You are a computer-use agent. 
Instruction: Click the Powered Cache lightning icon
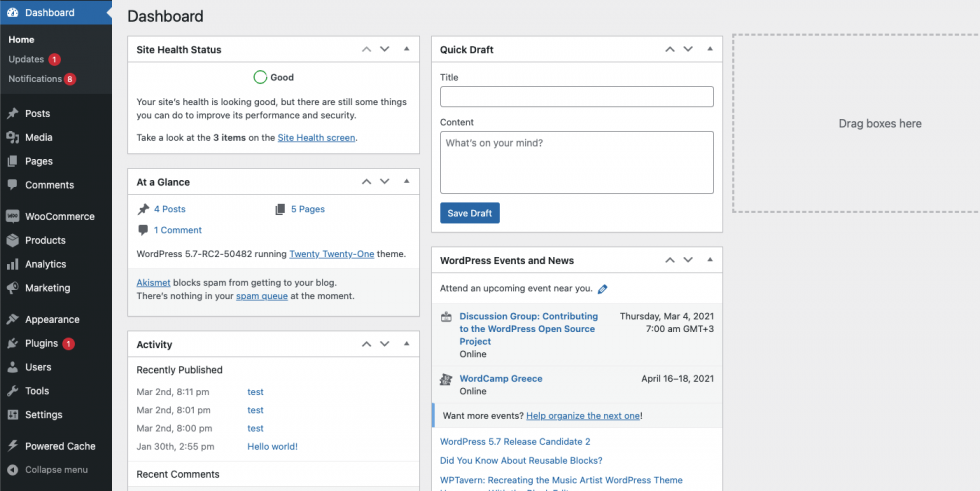pos(13,446)
